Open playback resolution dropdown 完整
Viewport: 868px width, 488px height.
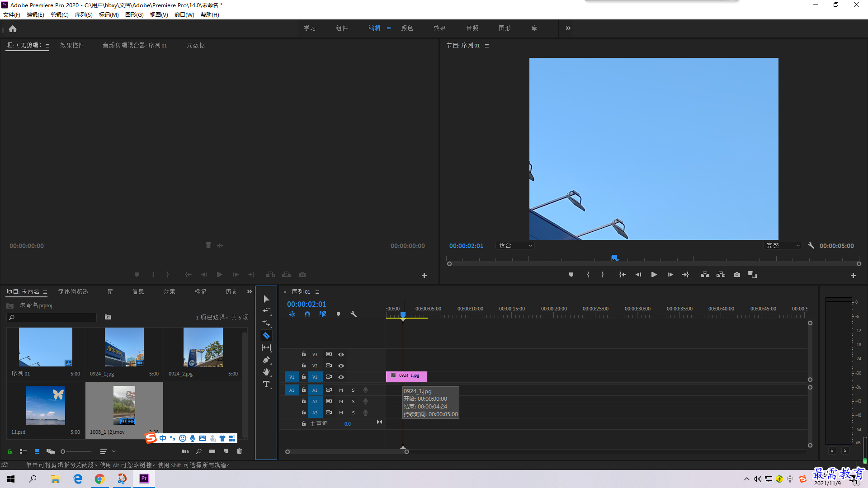[x=783, y=245]
